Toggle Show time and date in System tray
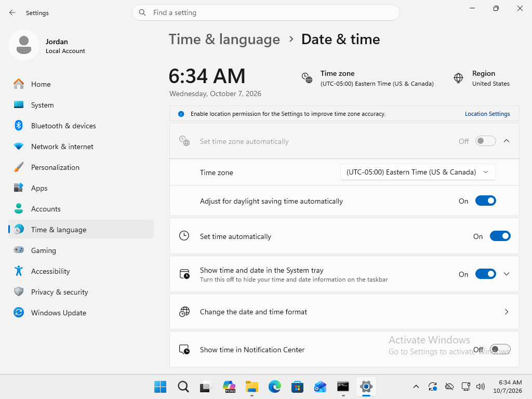The width and height of the screenshot is (532, 399). 486,274
